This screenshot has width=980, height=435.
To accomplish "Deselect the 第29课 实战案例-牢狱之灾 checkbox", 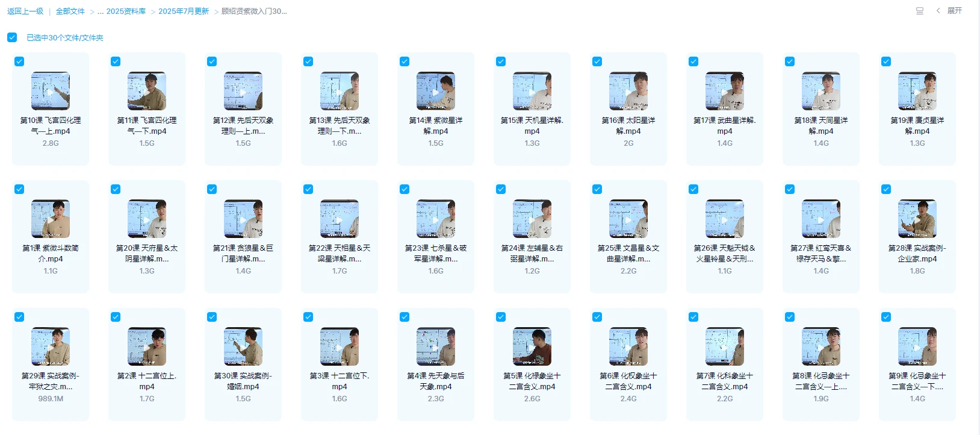I will [x=19, y=317].
